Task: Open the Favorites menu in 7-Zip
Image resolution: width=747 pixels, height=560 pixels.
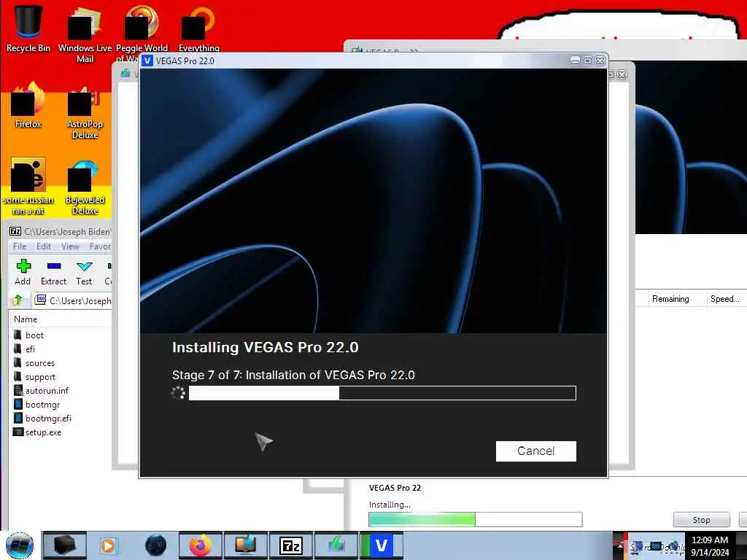Action: click(x=100, y=246)
